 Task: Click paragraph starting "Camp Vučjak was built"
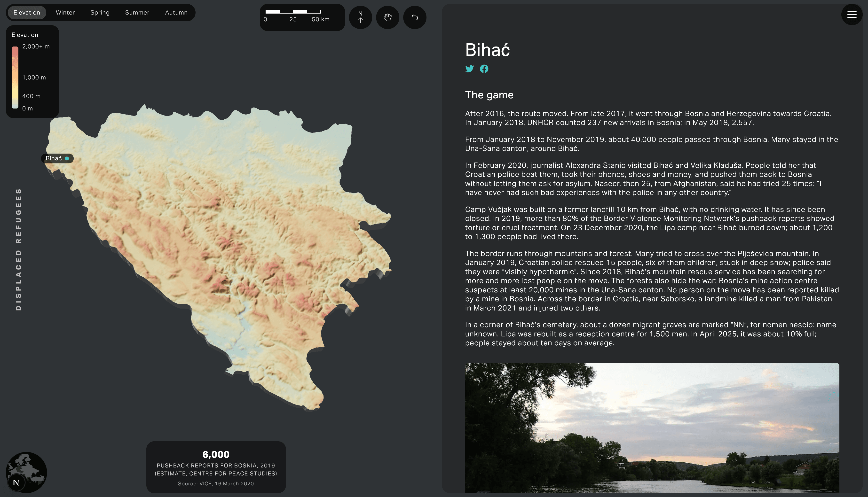coord(649,223)
